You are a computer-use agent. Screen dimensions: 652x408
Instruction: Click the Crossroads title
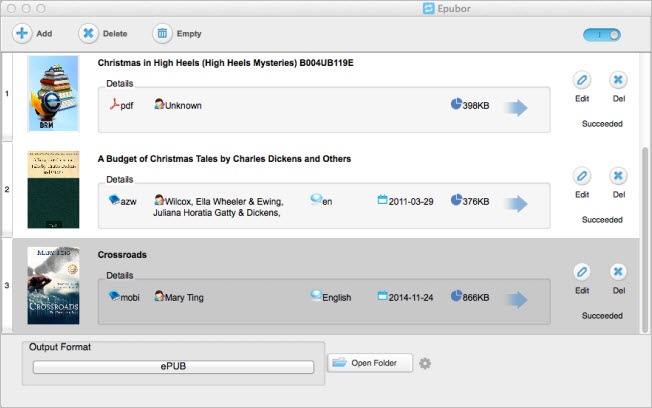point(122,255)
